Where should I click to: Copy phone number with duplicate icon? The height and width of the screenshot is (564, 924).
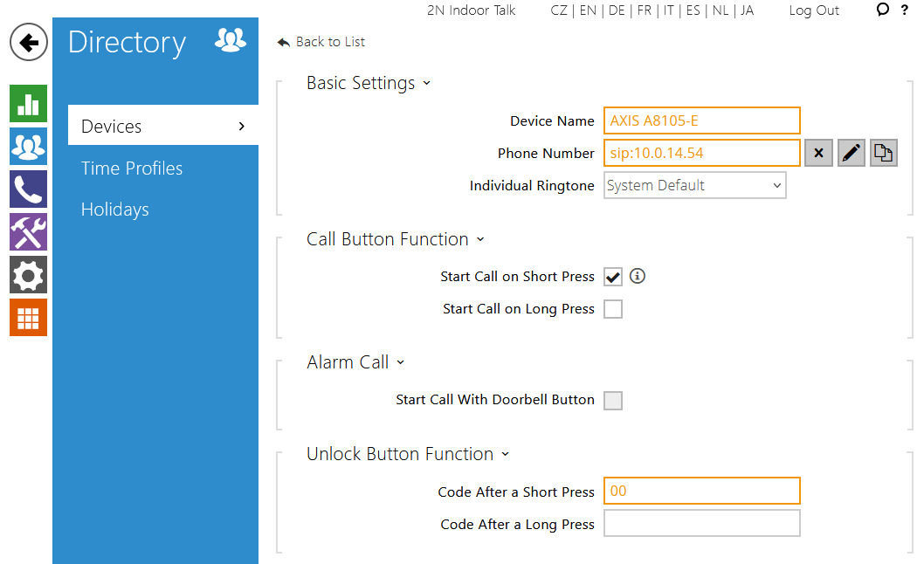[883, 154]
